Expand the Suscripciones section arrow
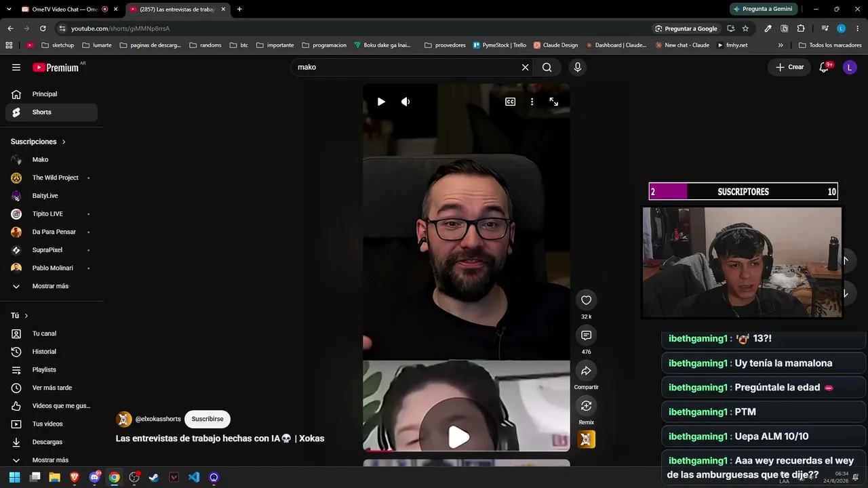 (64, 142)
